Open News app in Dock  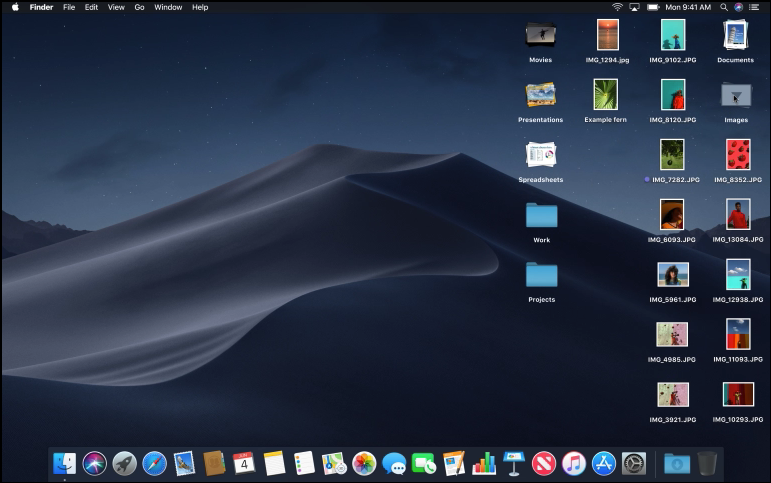point(544,463)
